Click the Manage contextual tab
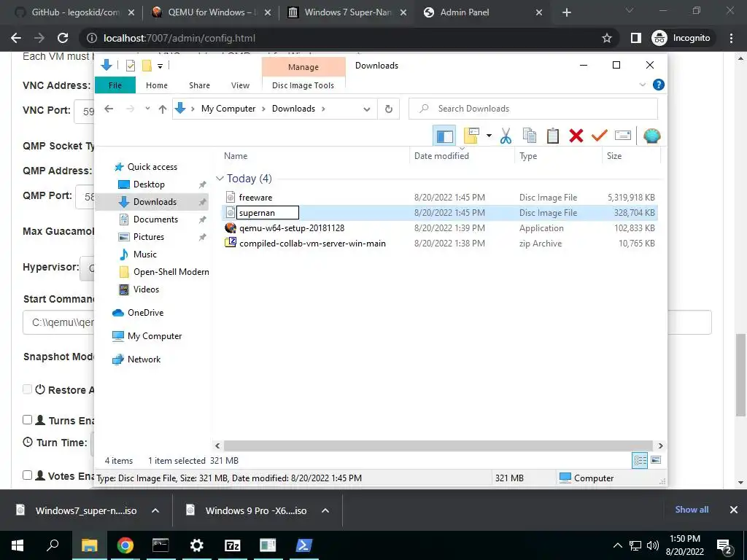The width and height of the screenshot is (747, 560). (x=303, y=67)
